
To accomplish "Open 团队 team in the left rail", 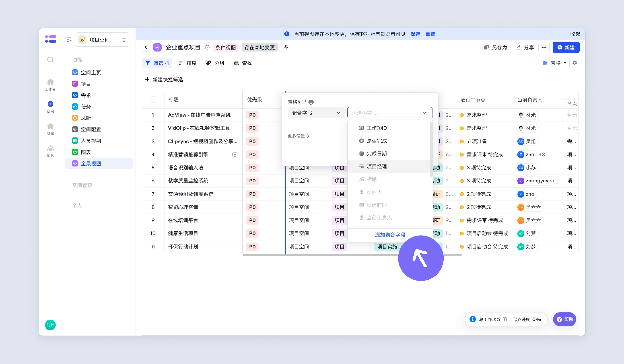I will (50, 151).
